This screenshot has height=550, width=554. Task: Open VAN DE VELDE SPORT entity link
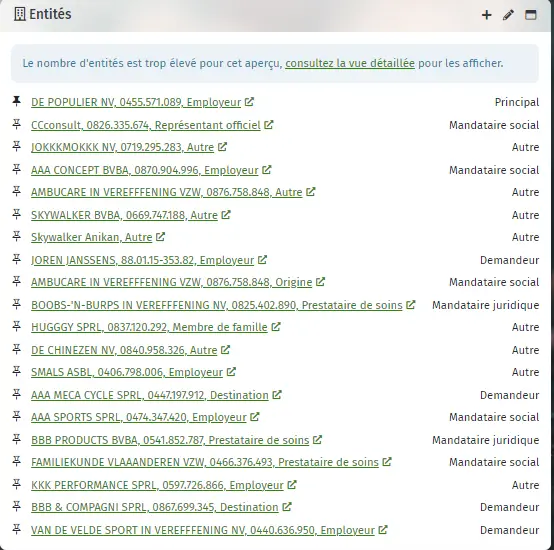coord(203,530)
